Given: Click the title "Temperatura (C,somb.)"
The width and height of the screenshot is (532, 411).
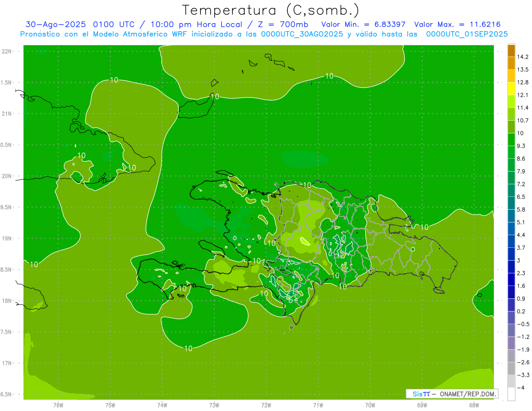Looking at the screenshot, I should point(271,10).
